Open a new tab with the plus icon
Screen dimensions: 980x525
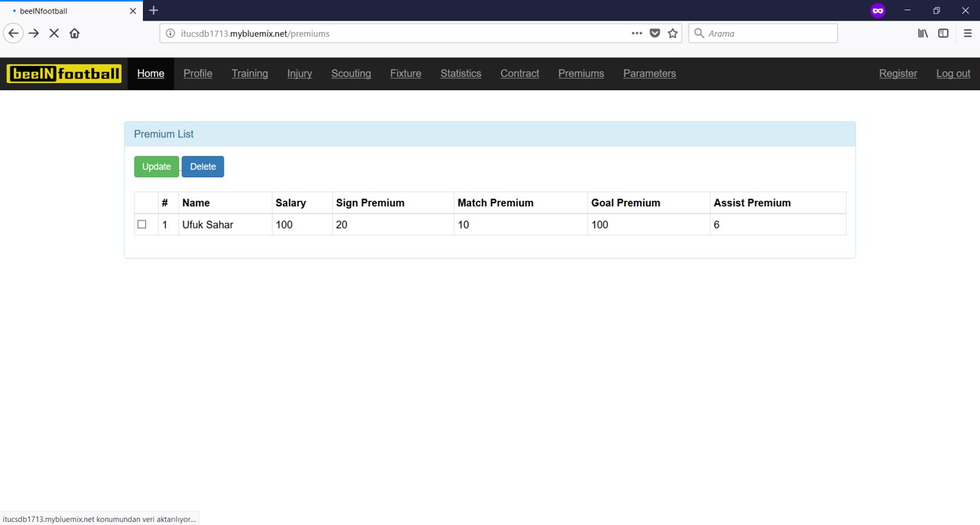154,10
